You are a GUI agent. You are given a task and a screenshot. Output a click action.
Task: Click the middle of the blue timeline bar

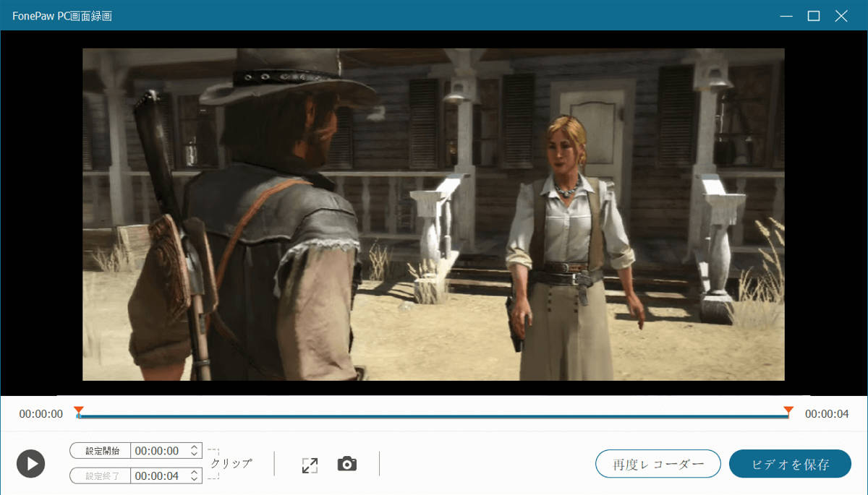point(433,416)
